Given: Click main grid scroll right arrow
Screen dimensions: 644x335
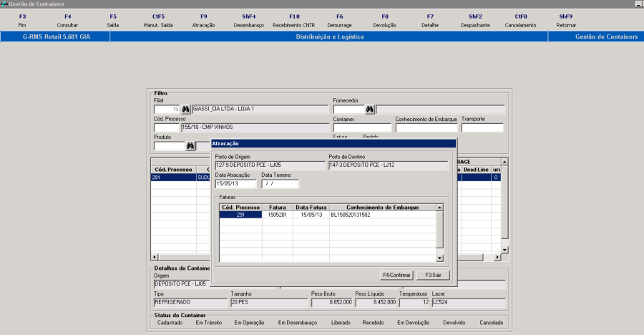Looking at the screenshot, I should point(497,257).
